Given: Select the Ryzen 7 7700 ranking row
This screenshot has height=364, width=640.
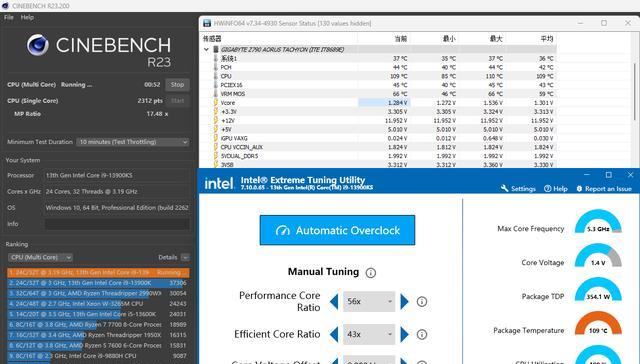Looking at the screenshot, I should [98, 324].
